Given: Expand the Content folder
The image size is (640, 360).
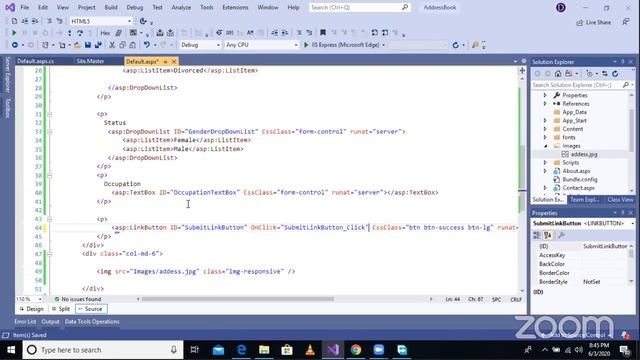Looking at the screenshot, I should pyautogui.click(x=545, y=129).
